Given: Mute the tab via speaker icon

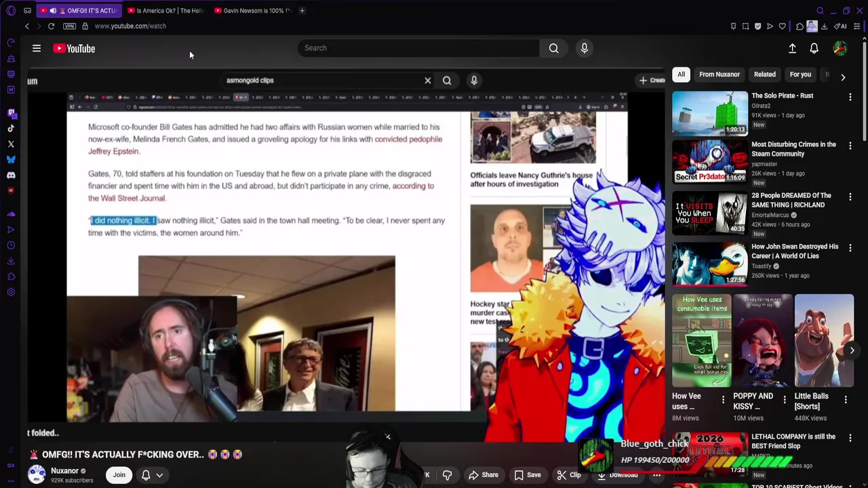Looking at the screenshot, I should 53,10.
